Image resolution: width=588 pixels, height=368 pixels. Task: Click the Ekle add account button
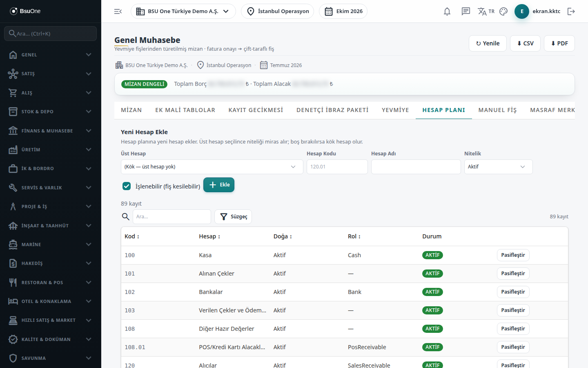point(219,185)
